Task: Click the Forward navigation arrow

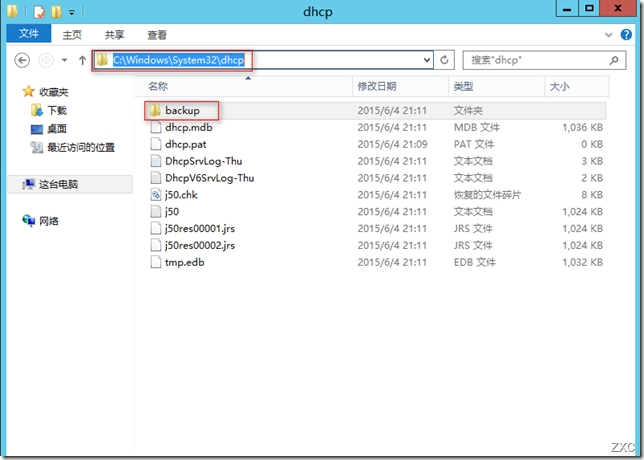Action: (x=46, y=60)
